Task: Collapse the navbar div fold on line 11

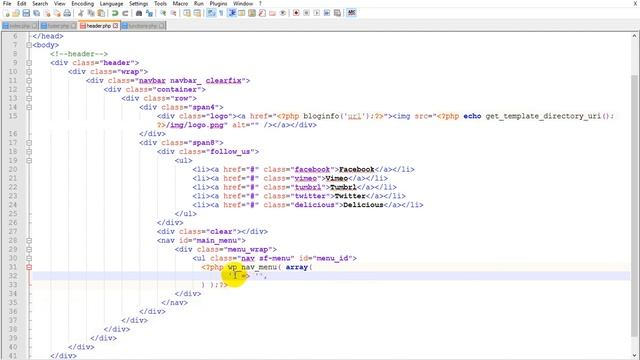Action: (x=29, y=81)
